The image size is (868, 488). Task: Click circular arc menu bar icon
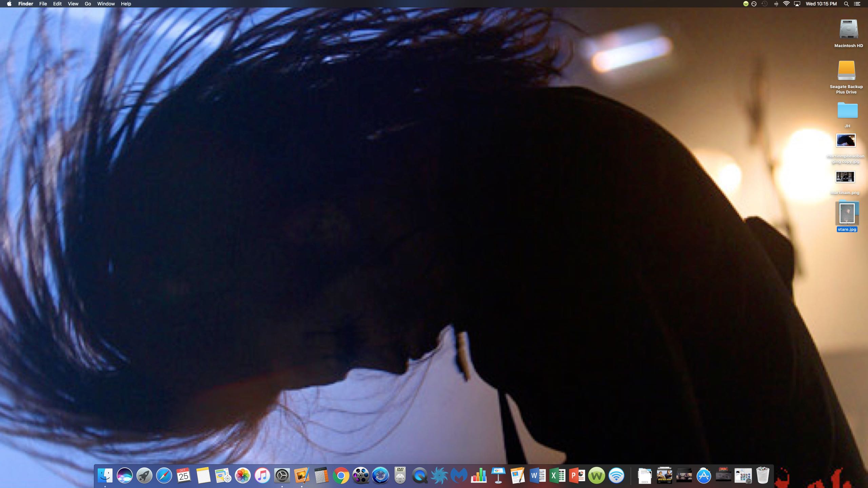tap(754, 4)
